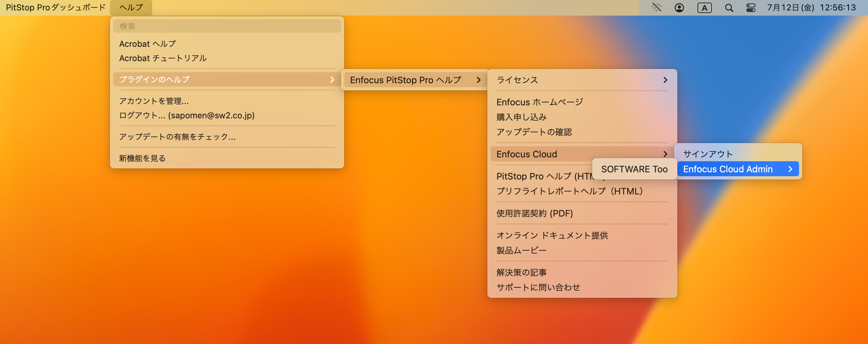
Task: Open the ヘルプ menu in menu bar
Action: coord(131,7)
